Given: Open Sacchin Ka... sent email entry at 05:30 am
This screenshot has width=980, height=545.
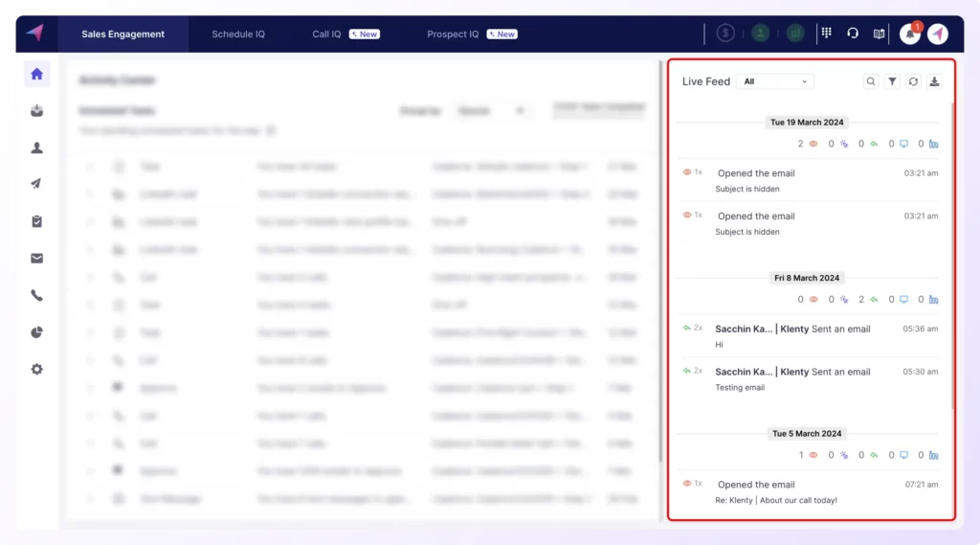Looking at the screenshot, I should pos(810,379).
